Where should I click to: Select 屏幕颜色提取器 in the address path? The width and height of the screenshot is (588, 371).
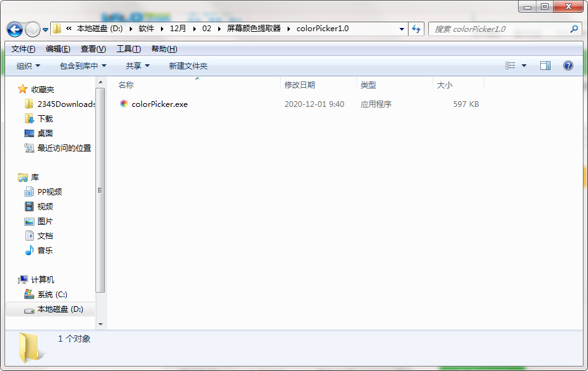pyautogui.click(x=254, y=29)
